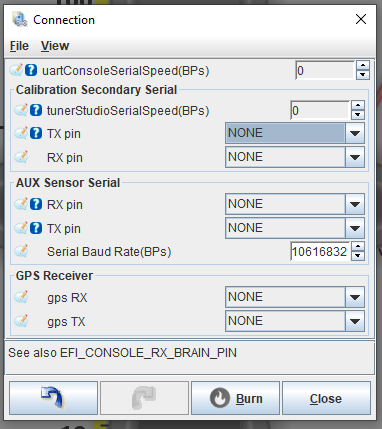This screenshot has height=429, width=382.
Task: Increase the uartConsoleSerialSpeed value using the up arrow
Action: 363,66
